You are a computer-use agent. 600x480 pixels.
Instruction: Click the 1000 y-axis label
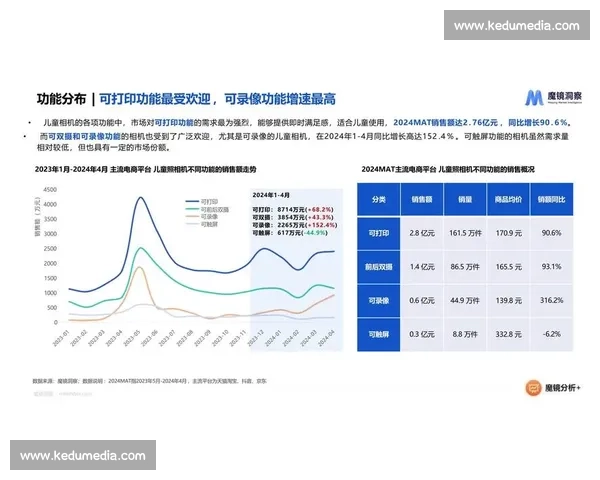click(x=50, y=293)
